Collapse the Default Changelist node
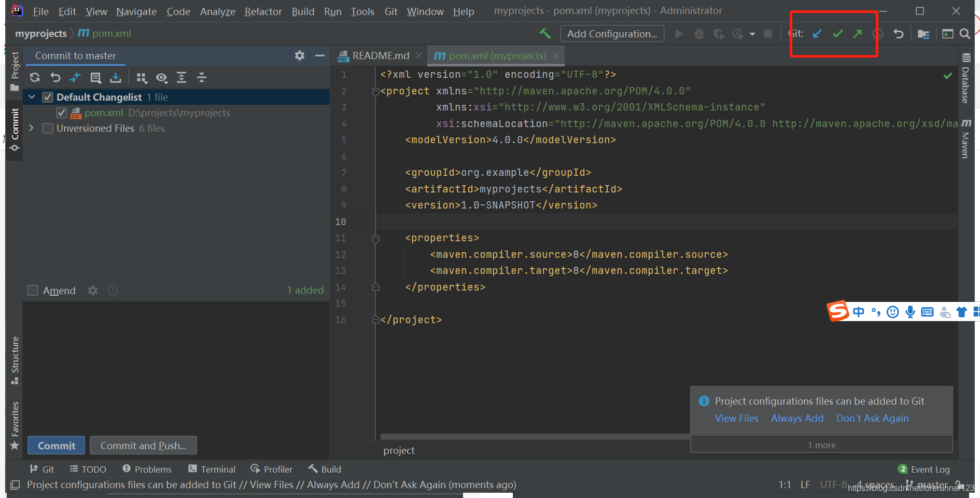Screen dimensions: 980x498 [32, 97]
